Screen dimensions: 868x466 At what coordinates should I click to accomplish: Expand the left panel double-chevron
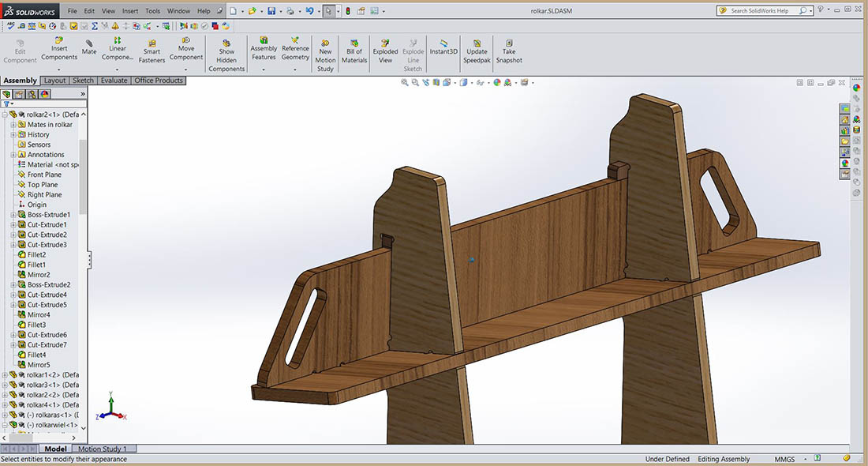point(83,94)
